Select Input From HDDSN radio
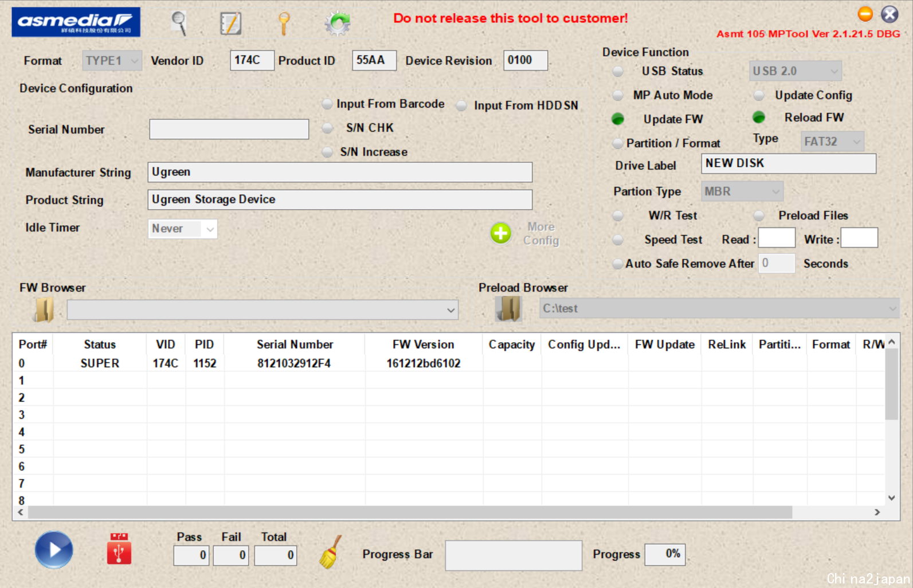Screen dimensions: 913x588 point(461,105)
